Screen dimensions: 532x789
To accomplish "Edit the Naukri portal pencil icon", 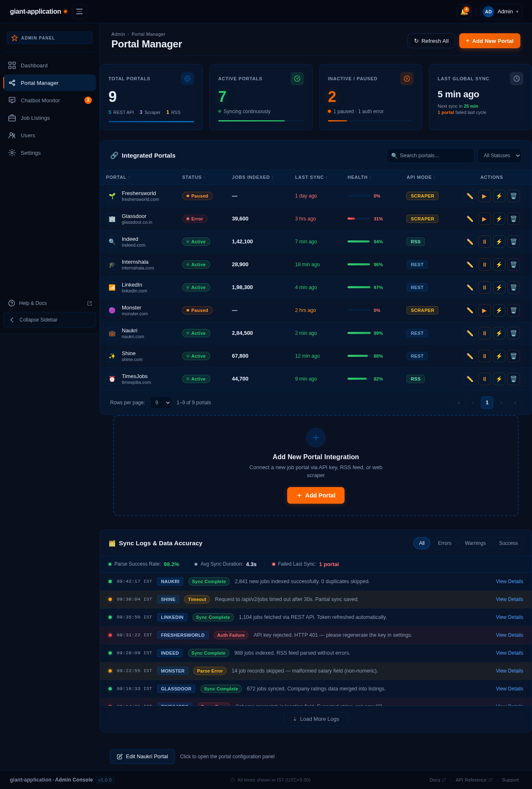I will [470, 333].
